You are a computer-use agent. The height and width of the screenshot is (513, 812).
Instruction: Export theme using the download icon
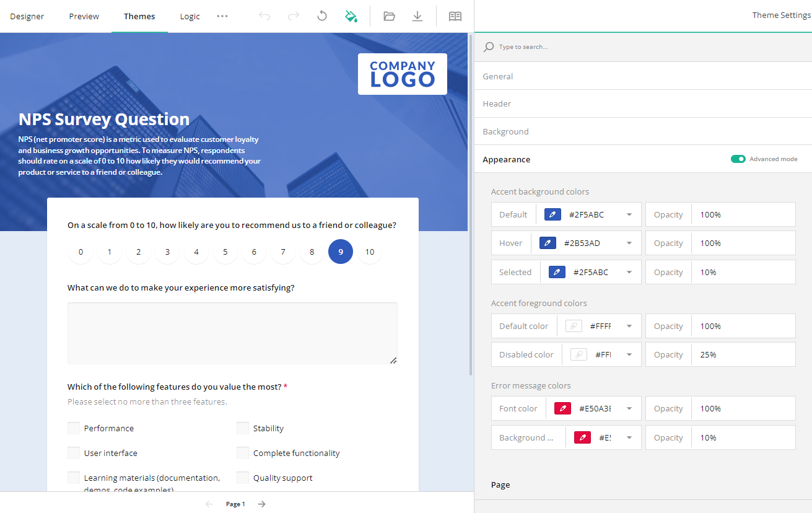click(x=417, y=15)
